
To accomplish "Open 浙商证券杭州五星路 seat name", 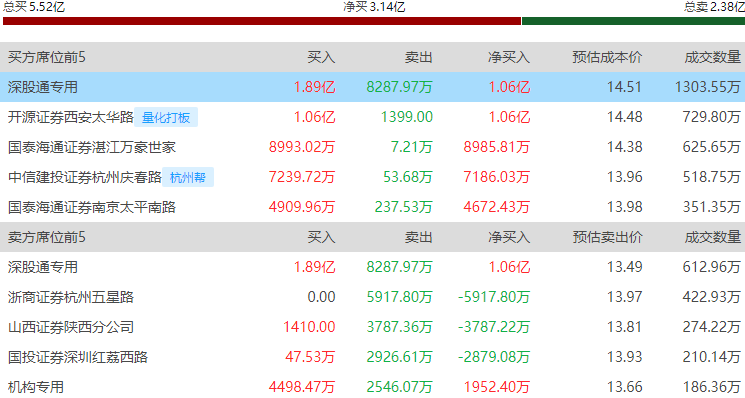I will click(x=71, y=297).
